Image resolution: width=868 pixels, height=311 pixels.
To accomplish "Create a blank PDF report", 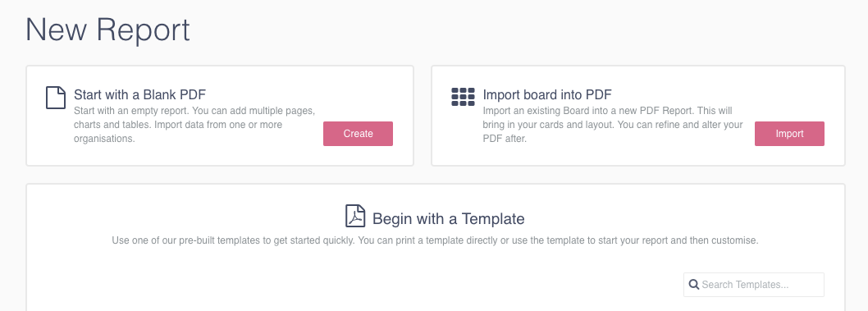I will (359, 134).
